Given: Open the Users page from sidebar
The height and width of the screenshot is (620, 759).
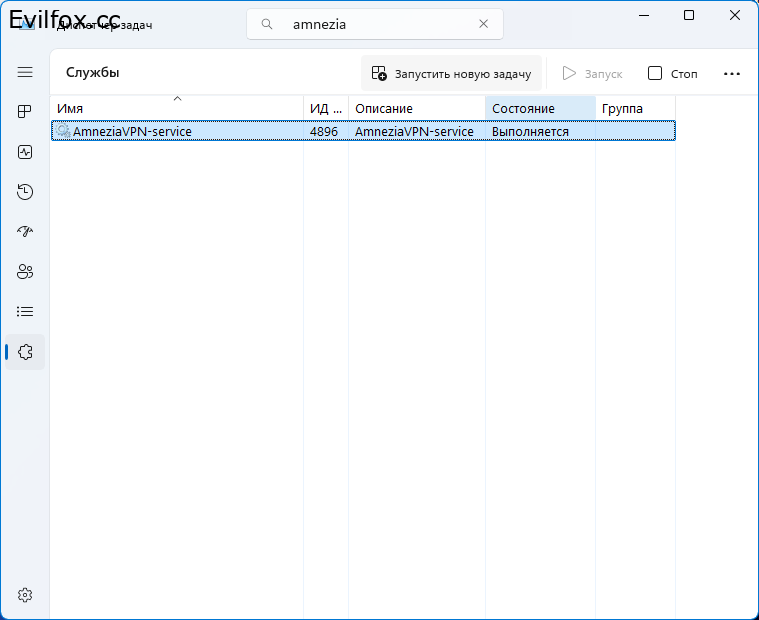Looking at the screenshot, I should pyautogui.click(x=25, y=272).
